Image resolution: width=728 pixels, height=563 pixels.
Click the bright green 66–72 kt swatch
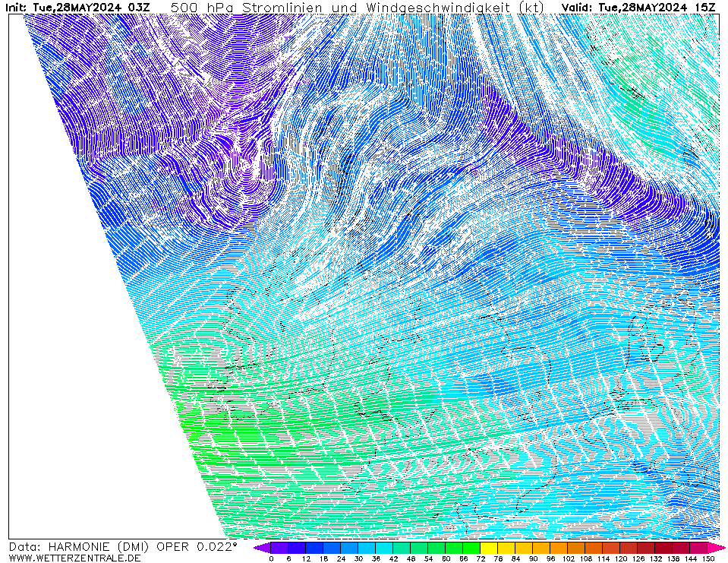[x=472, y=548]
